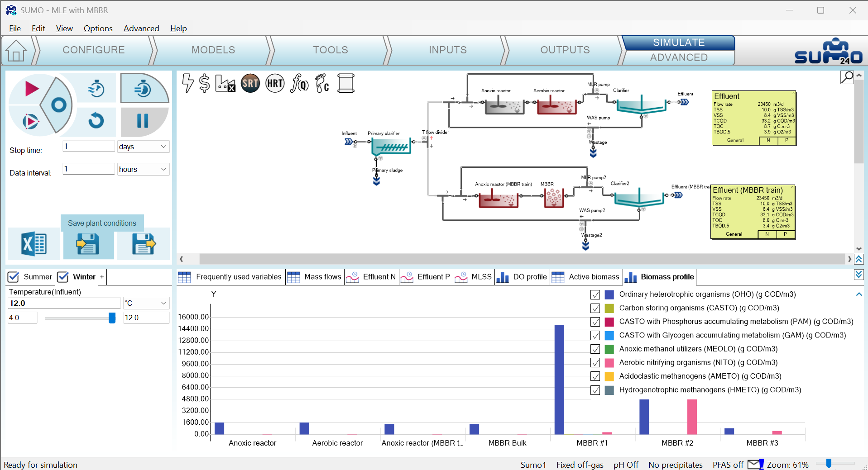Select the Anoxic reactor unit in the top train
This screenshot has height=470, width=868.
pos(504,105)
